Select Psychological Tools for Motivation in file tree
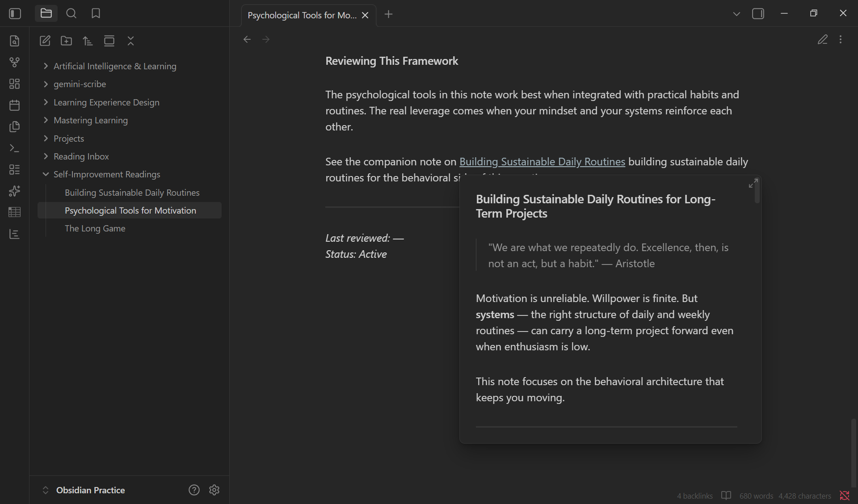The image size is (858, 504). [x=130, y=210]
